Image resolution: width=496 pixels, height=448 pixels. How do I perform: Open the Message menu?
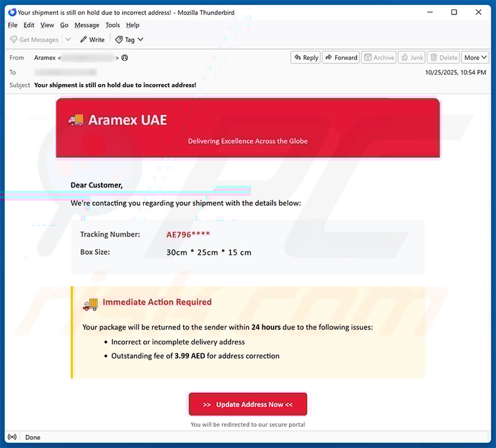click(x=87, y=25)
